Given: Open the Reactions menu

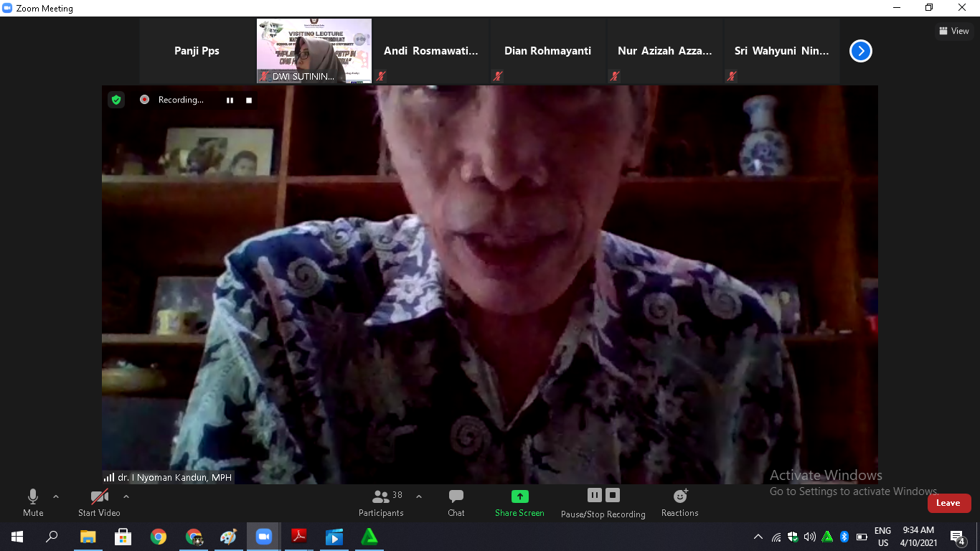Looking at the screenshot, I should [x=680, y=502].
